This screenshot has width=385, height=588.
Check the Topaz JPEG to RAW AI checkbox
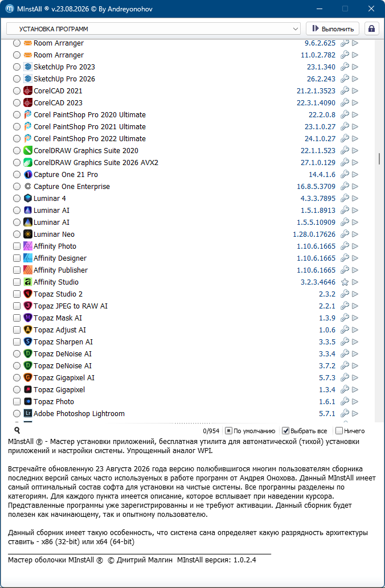(17, 306)
